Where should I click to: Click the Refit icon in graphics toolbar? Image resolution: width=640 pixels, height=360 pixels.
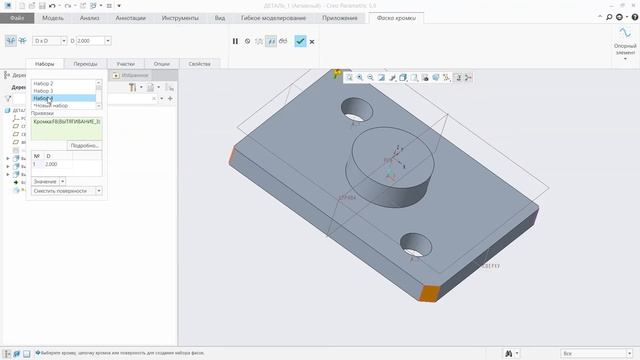click(x=349, y=78)
